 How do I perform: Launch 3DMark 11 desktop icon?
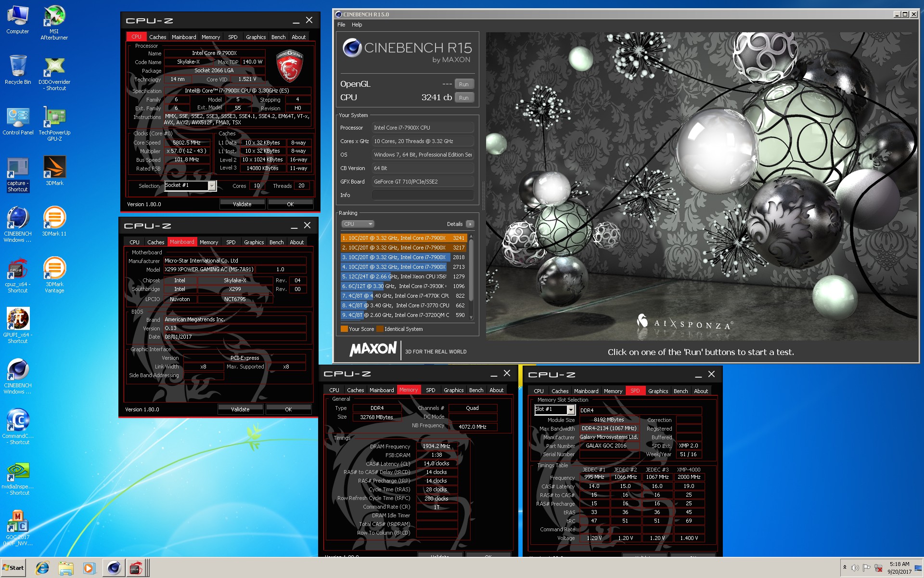[x=54, y=222]
